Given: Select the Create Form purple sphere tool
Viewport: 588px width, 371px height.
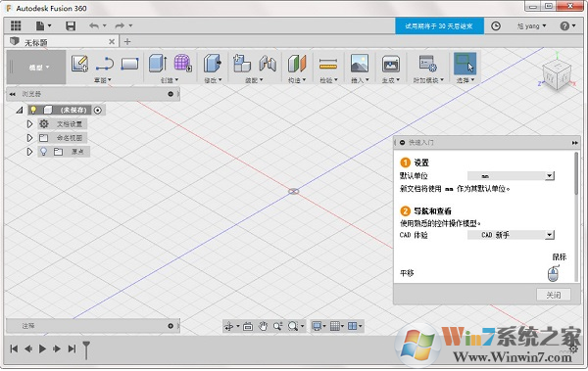Looking at the screenshot, I should pos(183,63).
